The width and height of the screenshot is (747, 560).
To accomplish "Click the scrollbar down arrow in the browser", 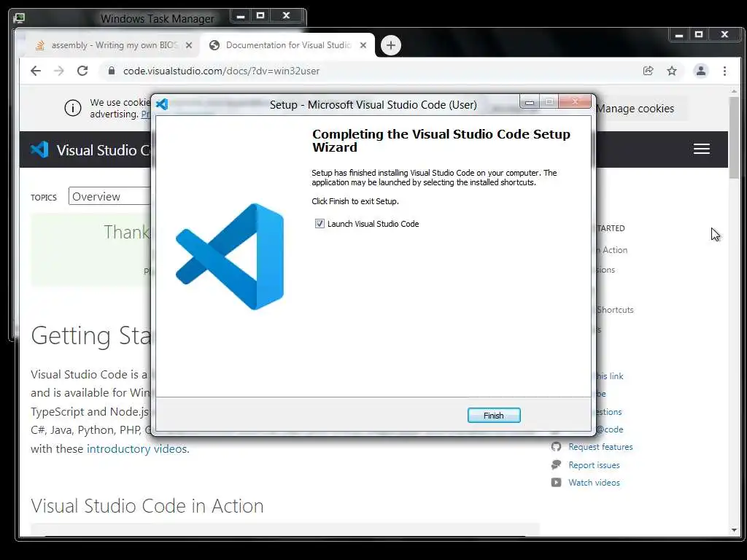I will 734,530.
